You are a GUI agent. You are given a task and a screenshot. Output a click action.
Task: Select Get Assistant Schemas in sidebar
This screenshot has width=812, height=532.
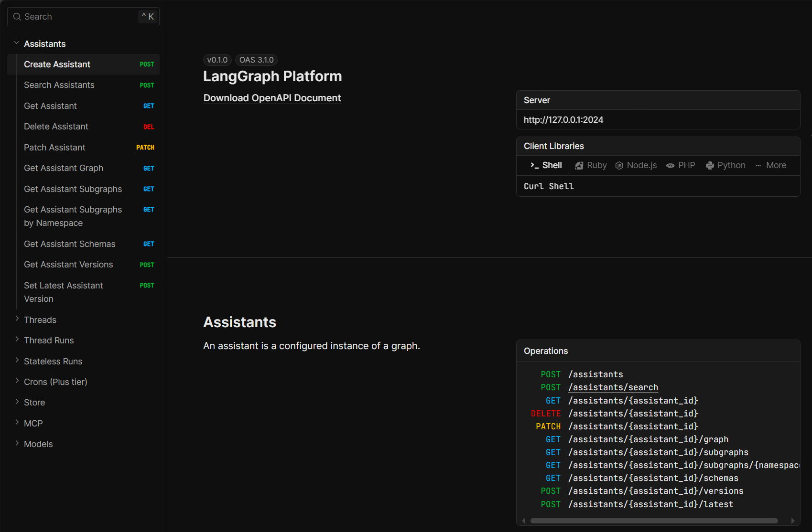click(83, 244)
